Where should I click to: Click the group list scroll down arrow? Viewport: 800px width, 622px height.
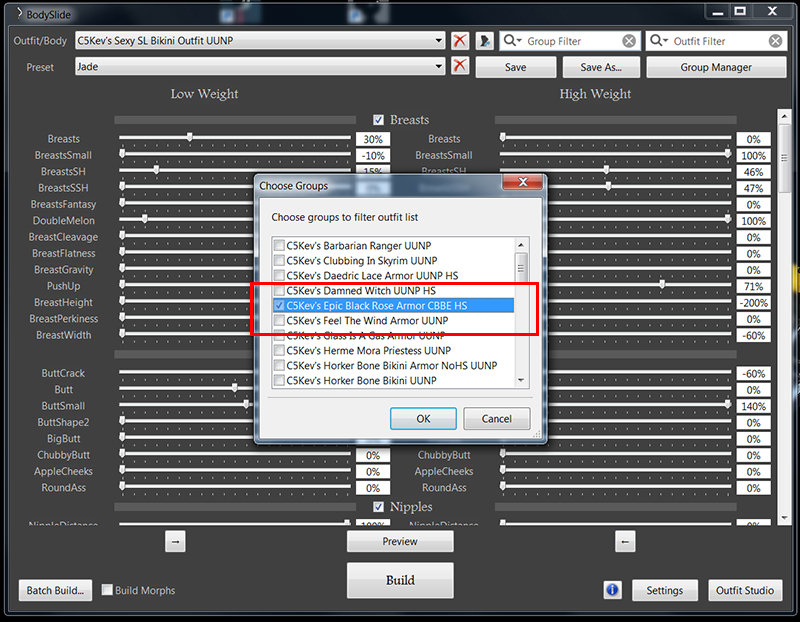521,380
